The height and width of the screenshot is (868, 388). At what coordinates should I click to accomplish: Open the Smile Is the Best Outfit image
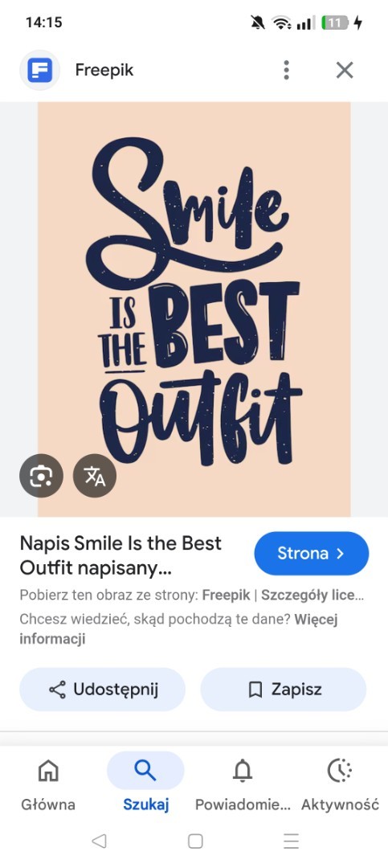194,309
